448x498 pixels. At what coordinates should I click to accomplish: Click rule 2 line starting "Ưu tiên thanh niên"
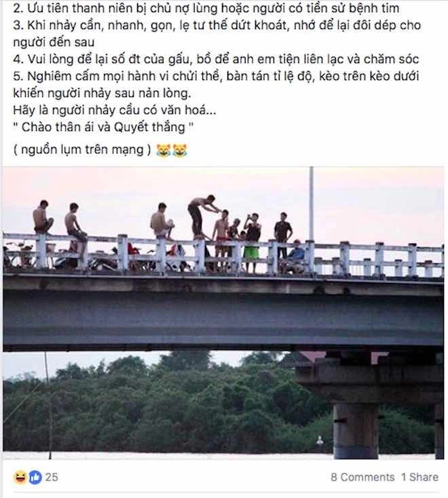(206, 8)
